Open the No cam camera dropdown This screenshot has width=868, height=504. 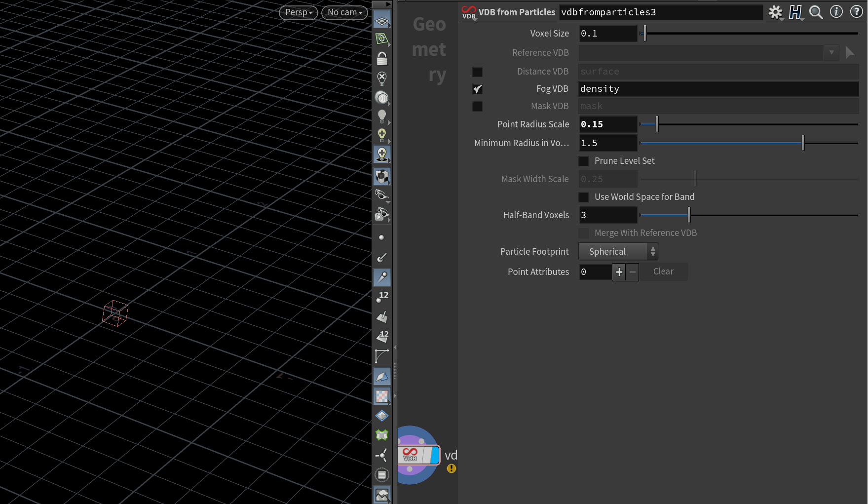[x=345, y=12]
